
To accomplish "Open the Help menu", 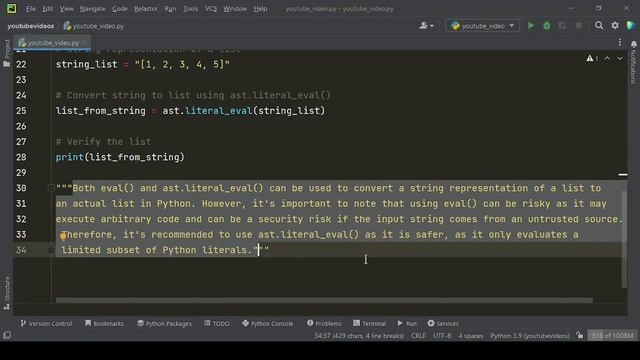I will tap(260, 9).
